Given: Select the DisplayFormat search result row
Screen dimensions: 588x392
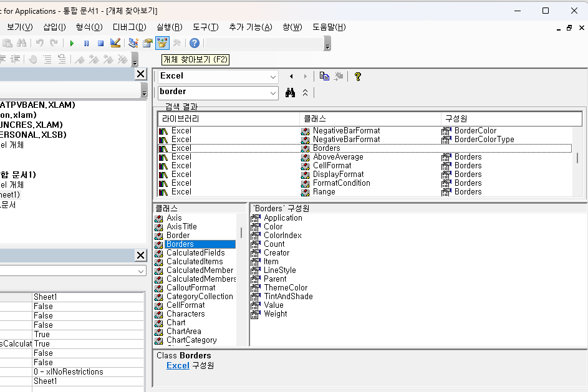Looking at the screenshot, I should click(x=365, y=174).
